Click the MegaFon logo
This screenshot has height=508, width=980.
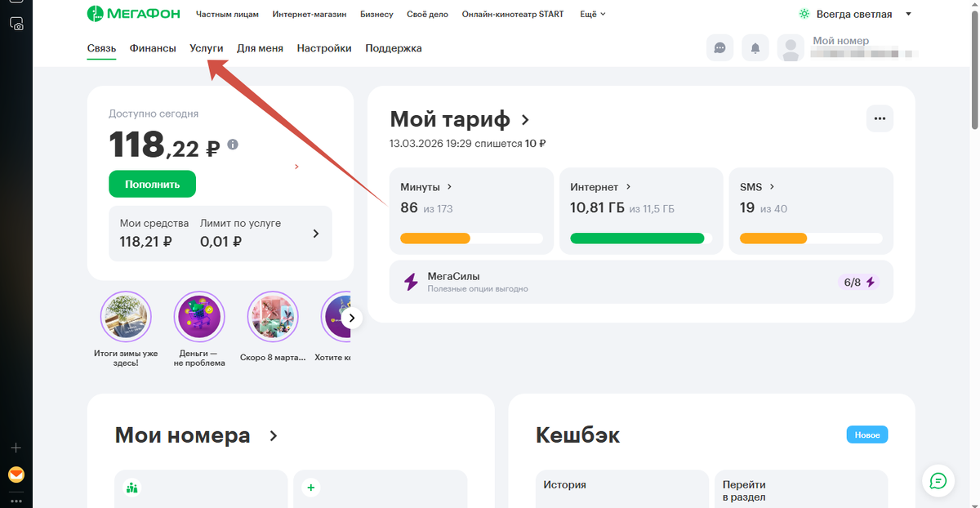pyautogui.click(x=134, y=14)
